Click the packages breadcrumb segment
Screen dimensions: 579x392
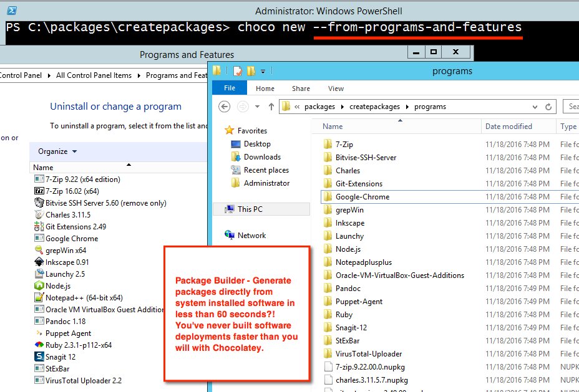[x=319, y=107]
